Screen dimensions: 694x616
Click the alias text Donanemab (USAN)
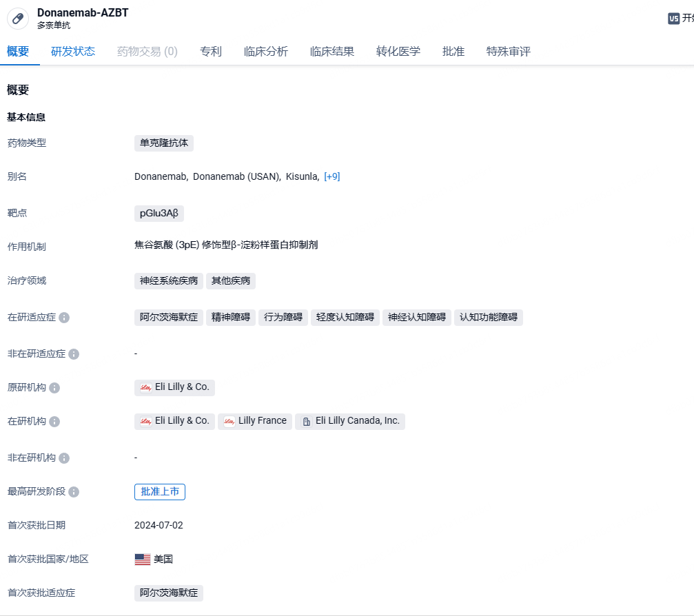[x=236, y=176]
